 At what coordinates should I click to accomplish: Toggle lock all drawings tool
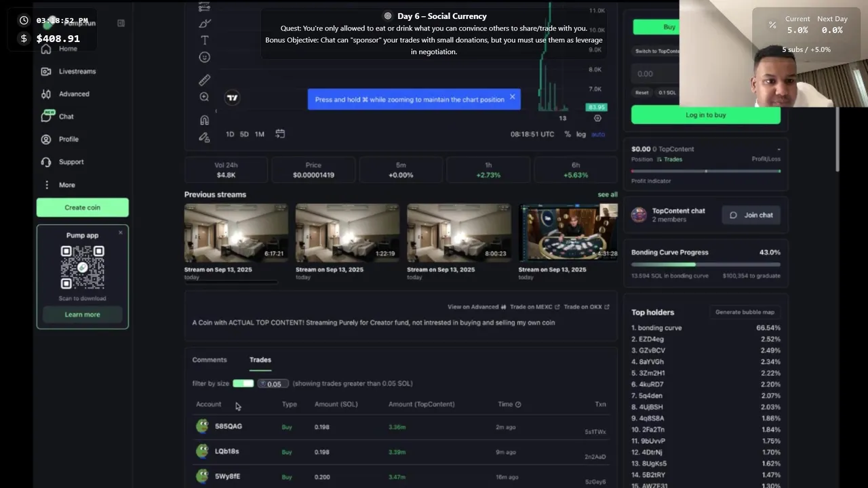point(204,137)
